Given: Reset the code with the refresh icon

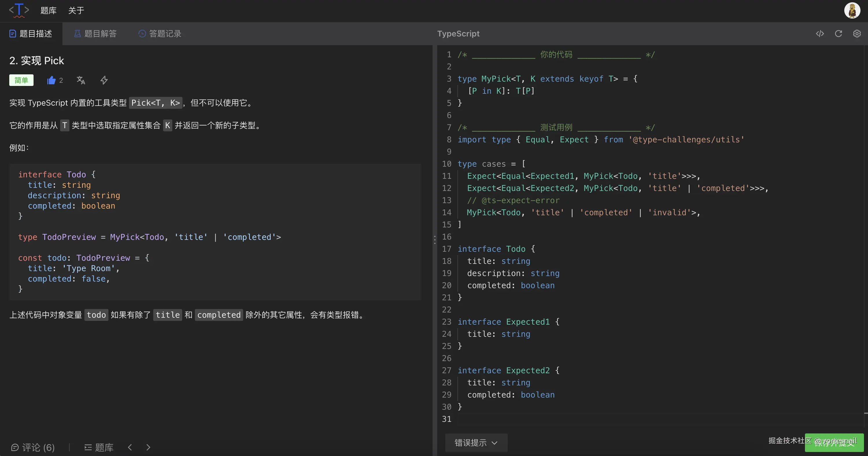Looking at the screenshot, I should (x=838, y=34).
